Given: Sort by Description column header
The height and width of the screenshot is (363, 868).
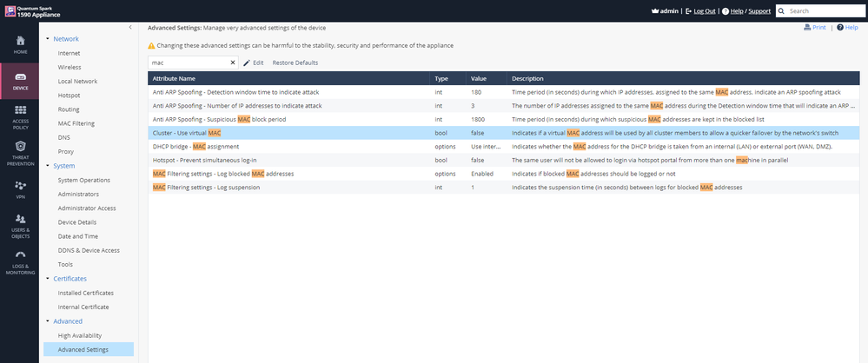Looking at the screenshot, I should [683, 78].
